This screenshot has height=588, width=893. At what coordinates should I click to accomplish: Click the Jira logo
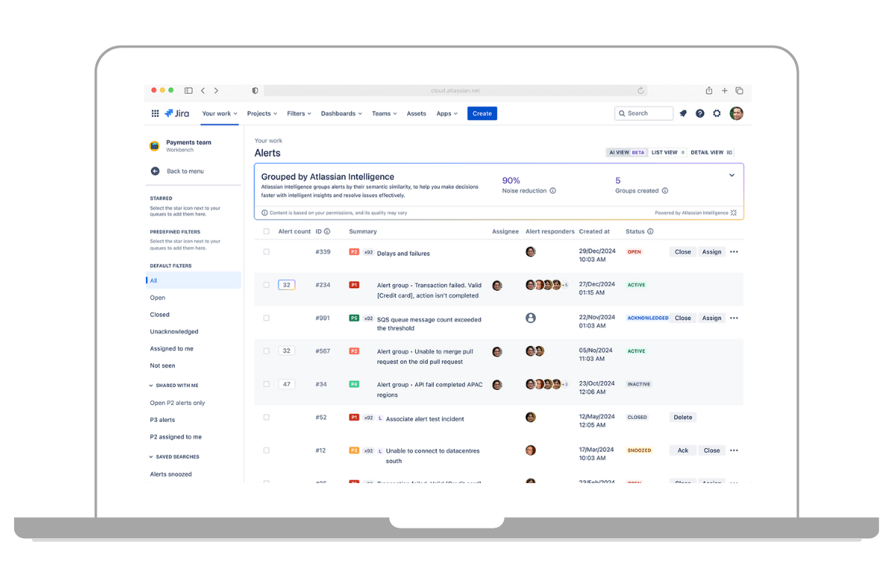(x=177, y=114)
